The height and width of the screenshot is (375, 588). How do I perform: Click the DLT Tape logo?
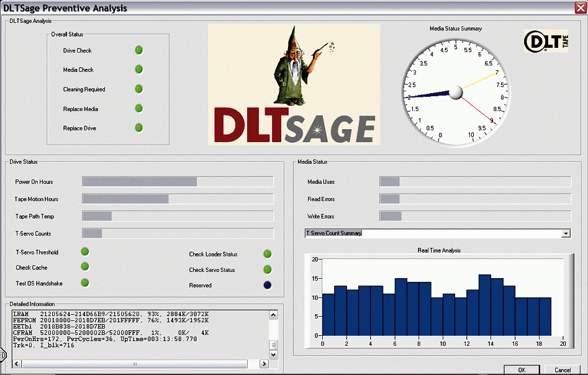pyautogui.click(x=546, y=41)
